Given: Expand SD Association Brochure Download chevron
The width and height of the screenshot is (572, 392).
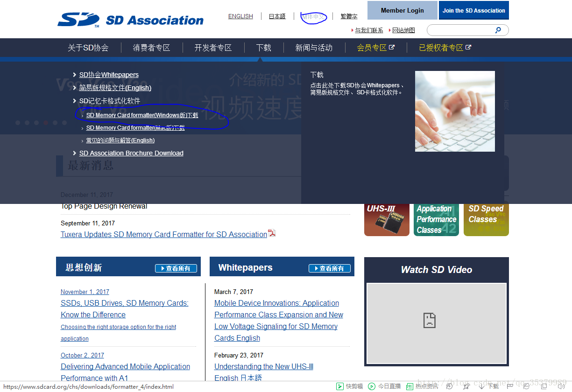Looking at the screenshot, I should [75, 153].
